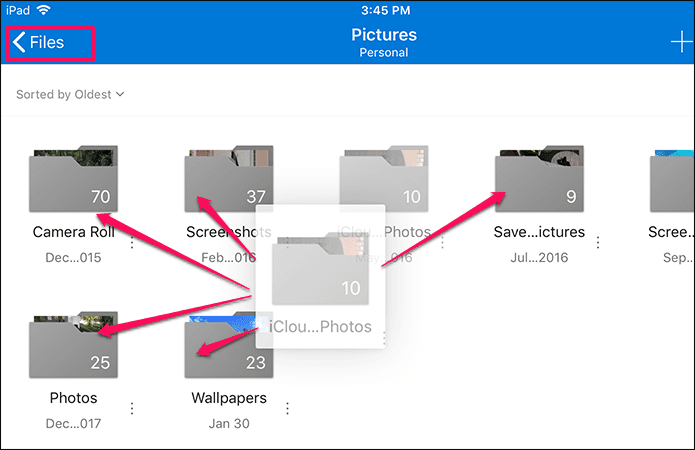Image resolution: width=695 pixels, height=450 pixels.
Task: Open more options for Save...ictures folder
Action: pos(598,243)
